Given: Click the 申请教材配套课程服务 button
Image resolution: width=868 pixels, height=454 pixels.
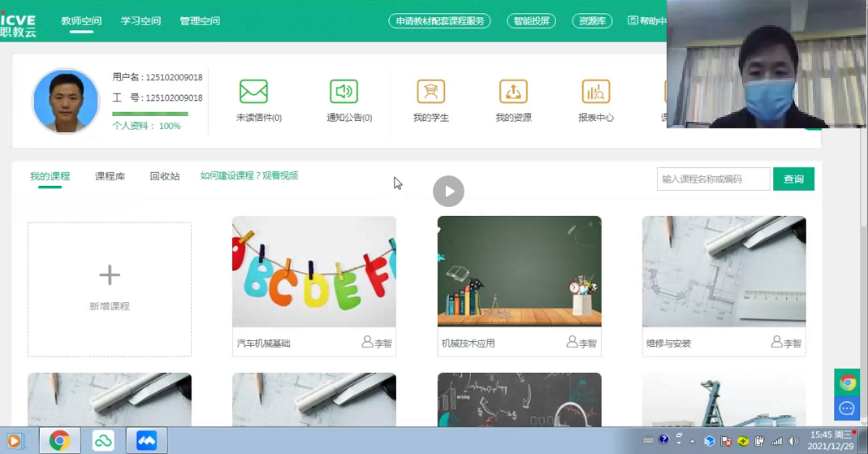Looking at the screenshot, I should (439, 21).
